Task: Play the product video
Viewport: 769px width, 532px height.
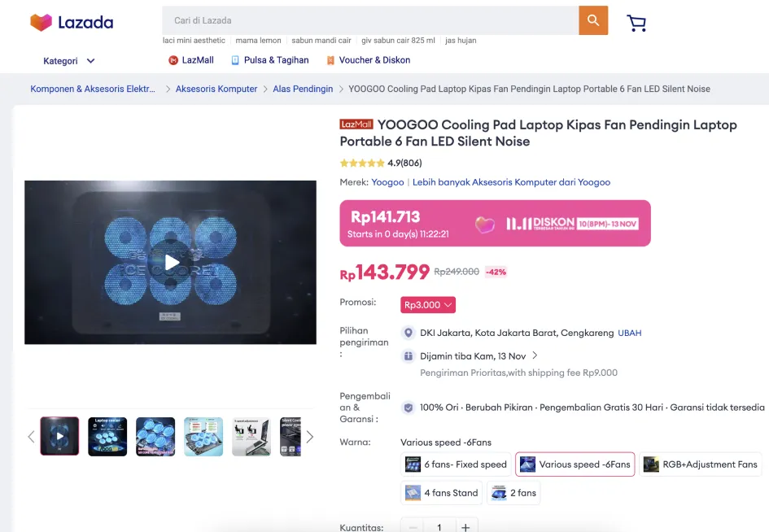Action: (171, 262)
